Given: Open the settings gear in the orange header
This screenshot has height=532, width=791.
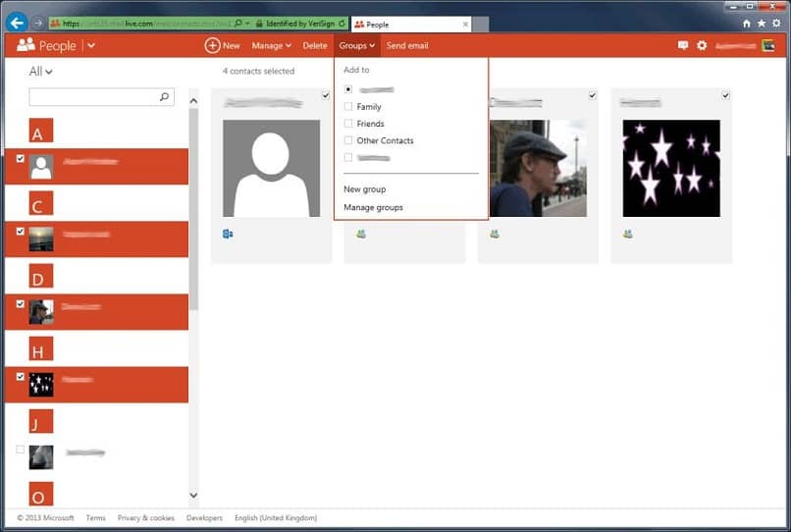Looking at the screenshot, I should tap(702, 45).
